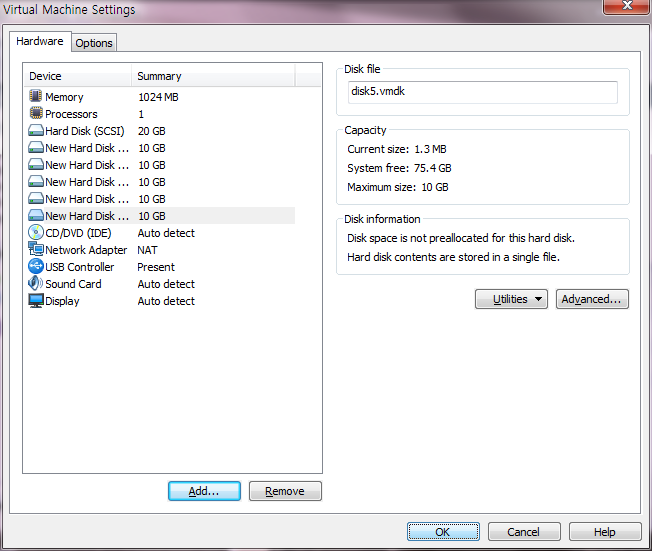Click the Add... hardware button
Screen dimensions: 652x551
[204, 491]
